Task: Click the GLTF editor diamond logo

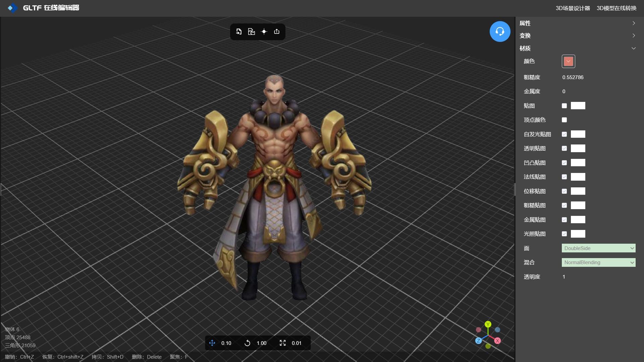Action: 12,8
